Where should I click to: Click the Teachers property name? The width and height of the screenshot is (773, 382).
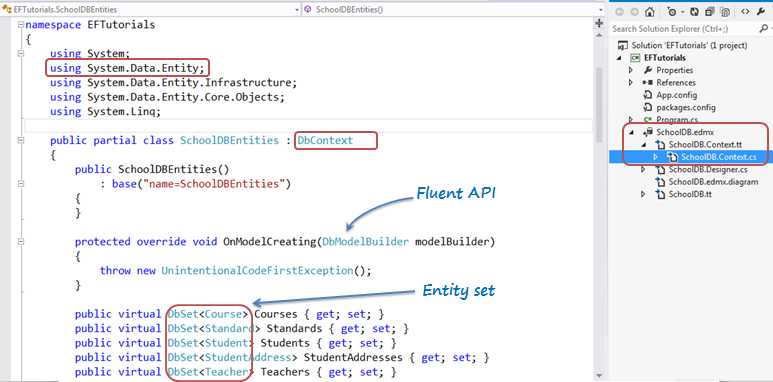pyautogui.click(x=285, y=372)
